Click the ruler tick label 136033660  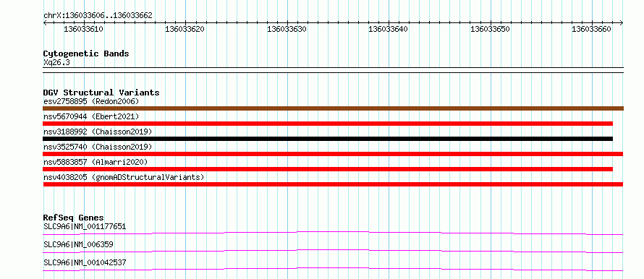pyautogui.click(x=592, y=30)
